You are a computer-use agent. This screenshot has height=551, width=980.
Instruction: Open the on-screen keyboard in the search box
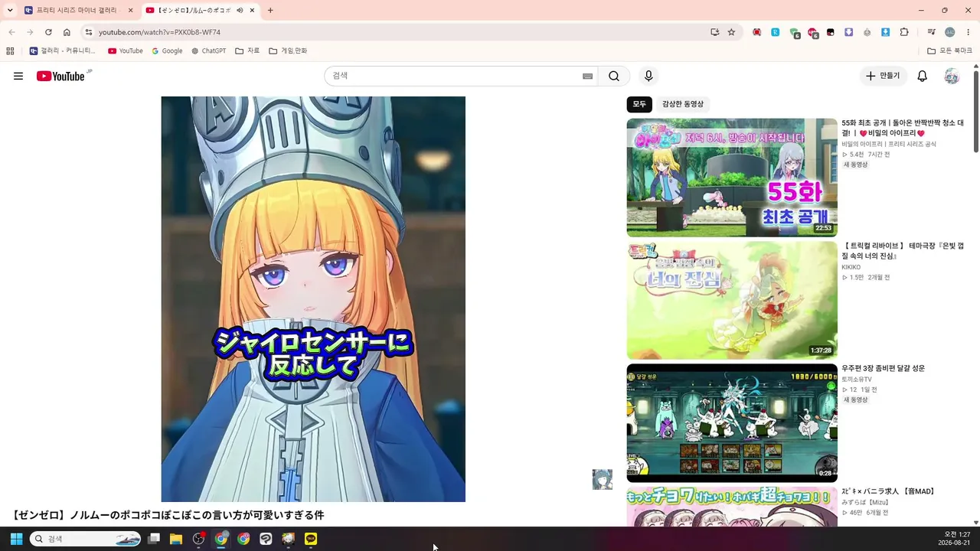[587, 76]
